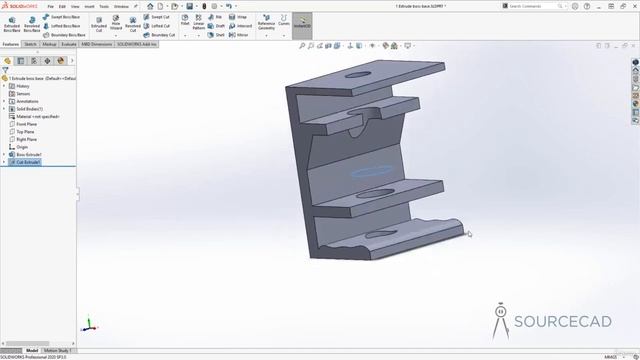
Task: Expand more manager tabs with arrow
Action: 72,61
